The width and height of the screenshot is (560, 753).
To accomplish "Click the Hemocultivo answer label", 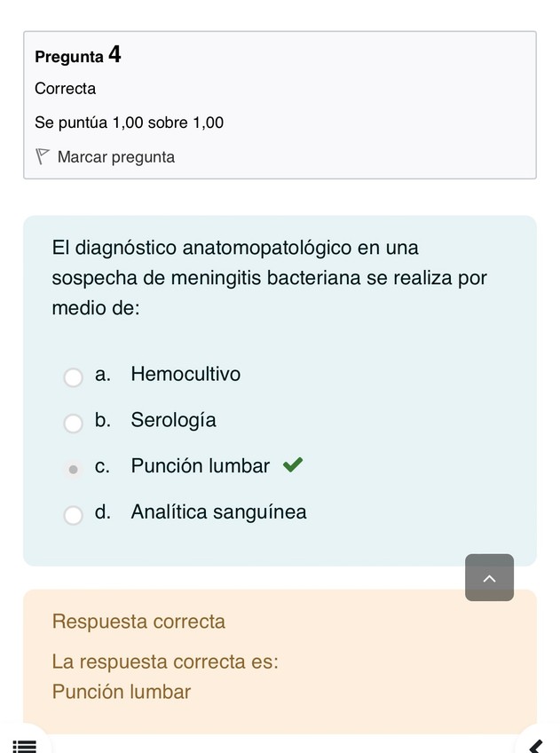I will coord(185,375).
